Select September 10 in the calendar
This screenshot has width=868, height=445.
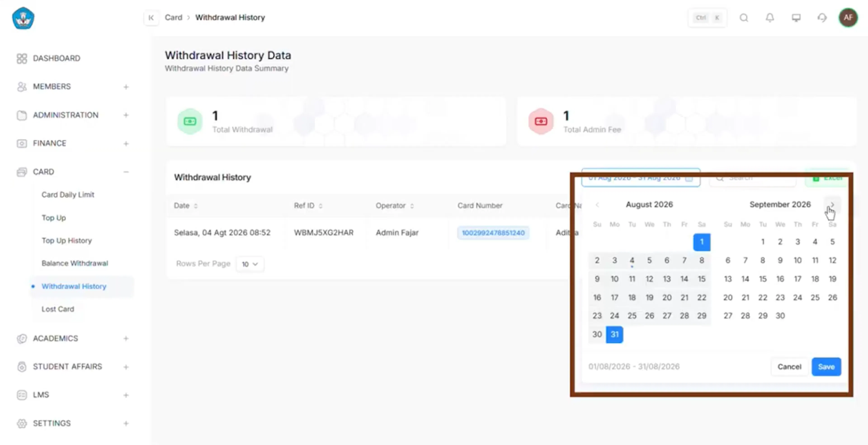(x=797, y=260)
